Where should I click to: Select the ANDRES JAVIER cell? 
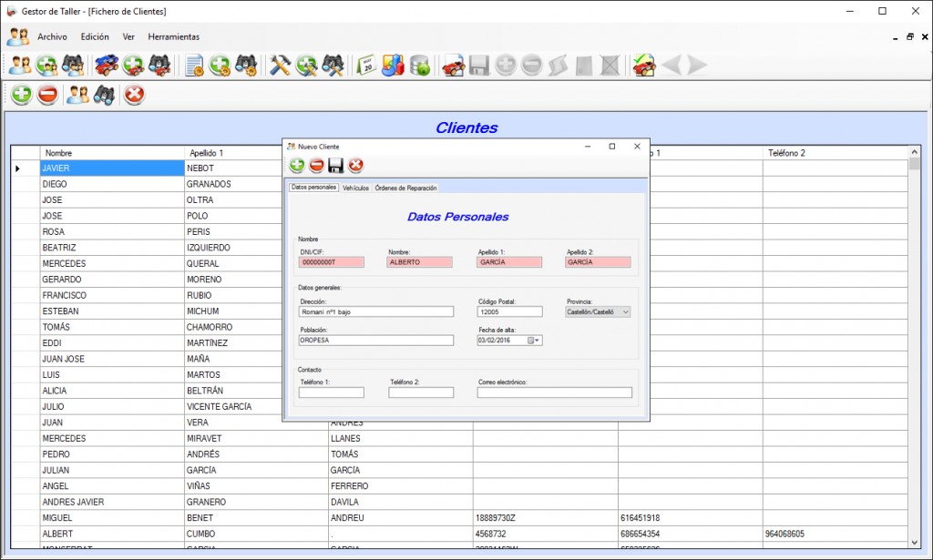point(112,503)
